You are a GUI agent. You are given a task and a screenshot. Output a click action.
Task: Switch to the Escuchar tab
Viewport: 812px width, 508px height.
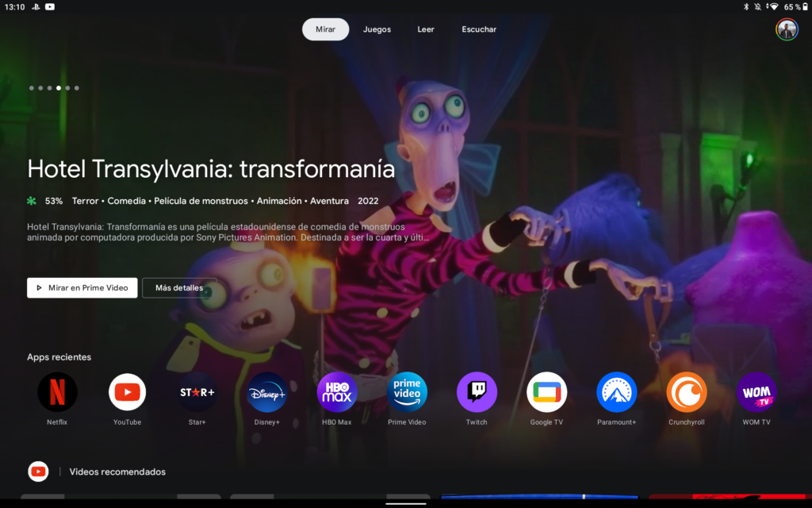[479, 29]
